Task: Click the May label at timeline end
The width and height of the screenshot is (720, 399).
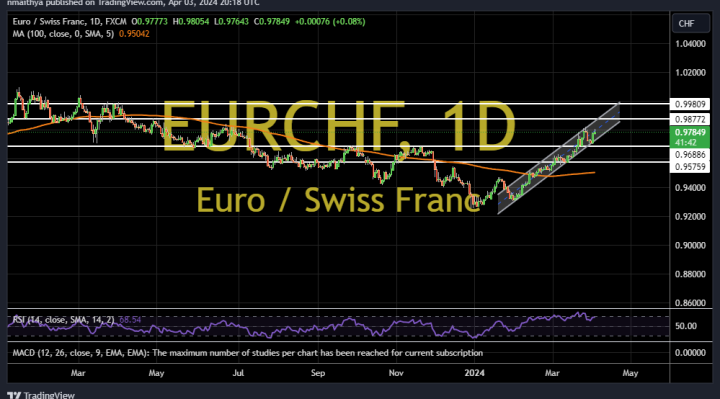Action: (x=630, y=373)
